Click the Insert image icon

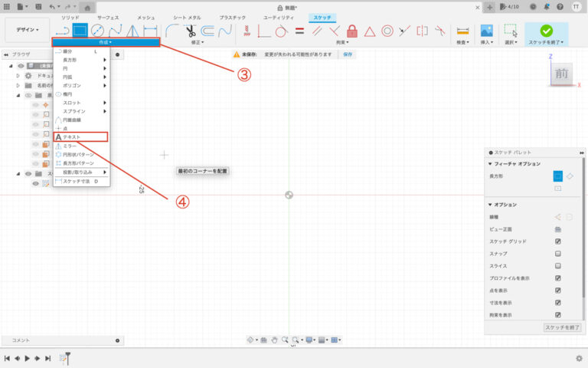point(485,31)
